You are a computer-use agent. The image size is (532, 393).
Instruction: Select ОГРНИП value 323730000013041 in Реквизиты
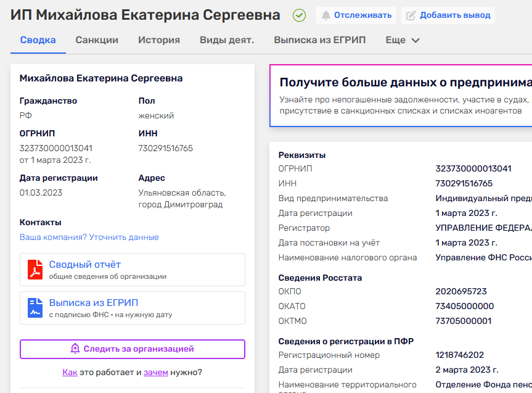coord(473,168)
